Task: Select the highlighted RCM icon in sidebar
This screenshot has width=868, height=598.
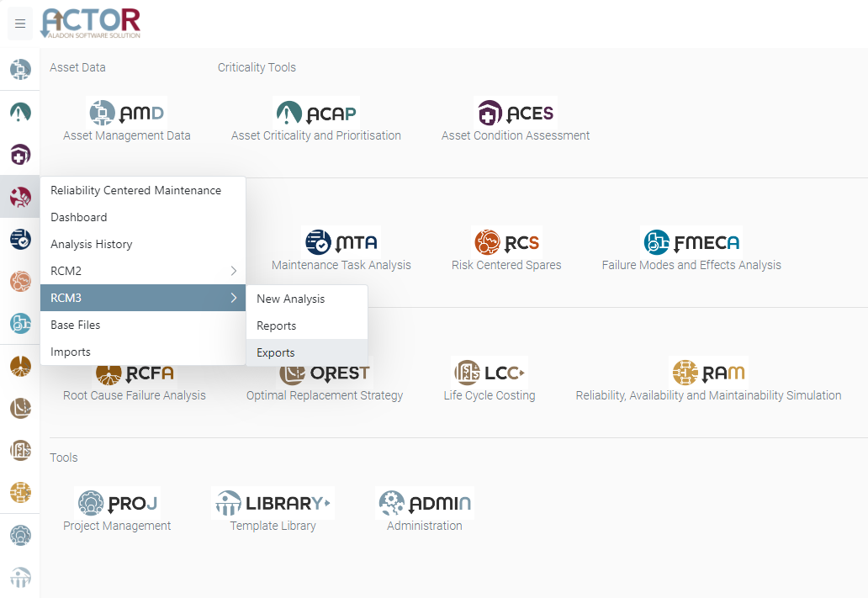Action: coord(19,197)
